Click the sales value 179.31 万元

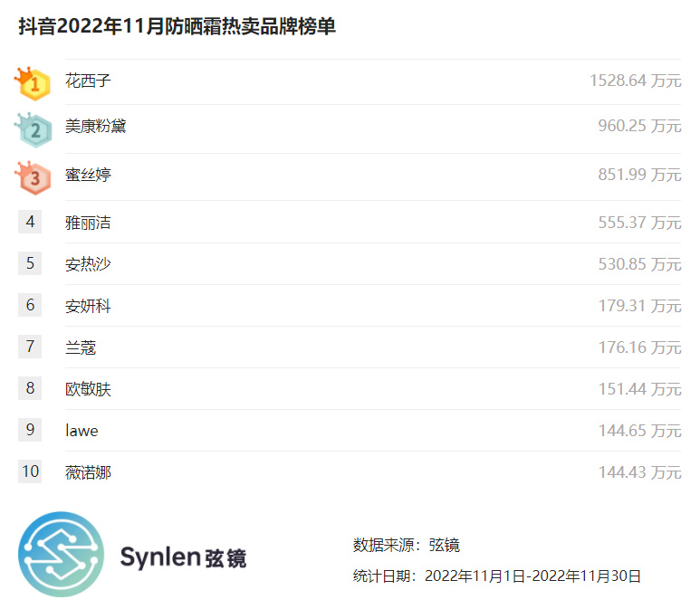(x=639, y=306)
